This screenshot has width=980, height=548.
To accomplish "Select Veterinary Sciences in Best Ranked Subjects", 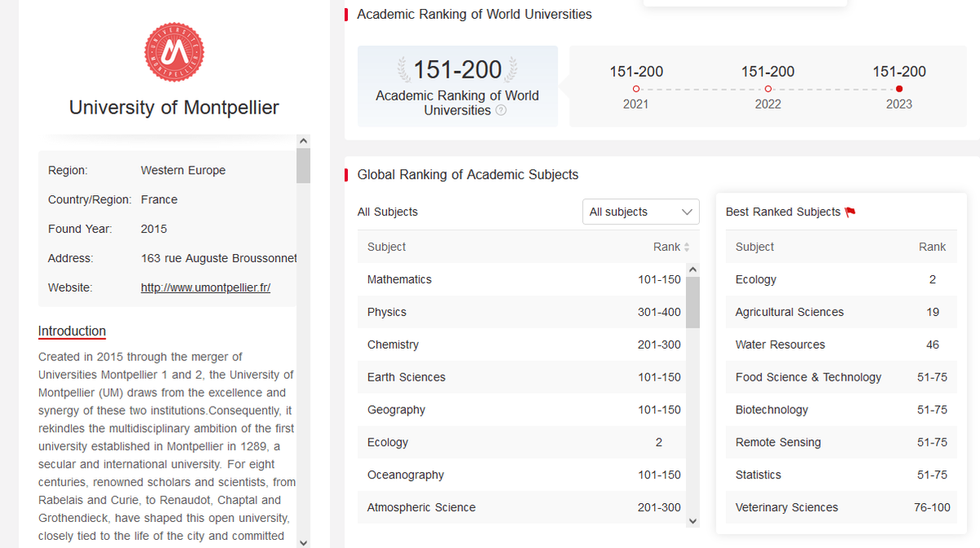I will click(x=841, y=508).
